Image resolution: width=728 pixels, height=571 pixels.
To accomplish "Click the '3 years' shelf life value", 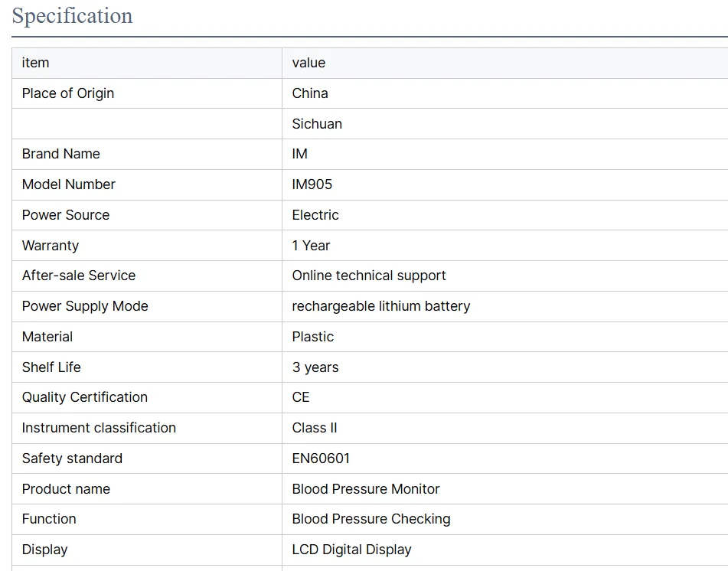I will click(x=315, y=367).
